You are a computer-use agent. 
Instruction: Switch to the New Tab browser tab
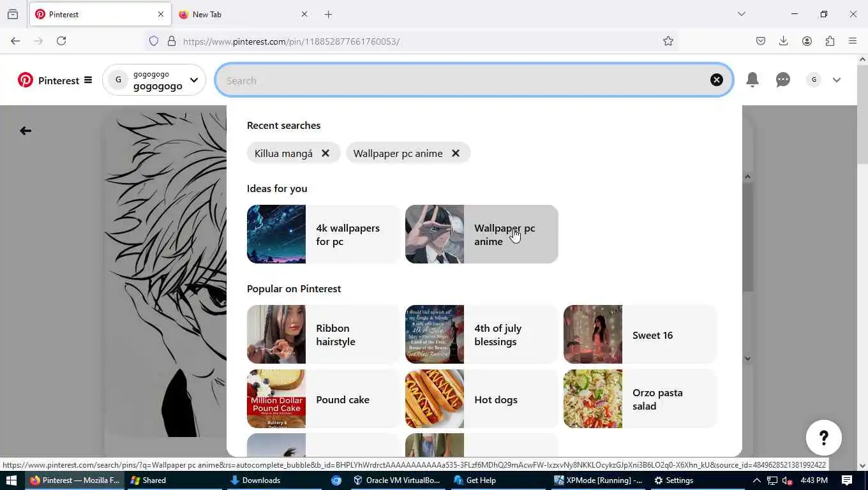point(243,14)
